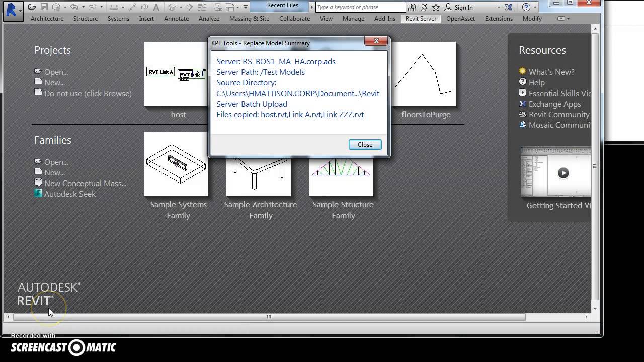Click the Section tool icon
Image resolution: width=644 pixels, height=362 pixels.
click(x=189, y=7)
